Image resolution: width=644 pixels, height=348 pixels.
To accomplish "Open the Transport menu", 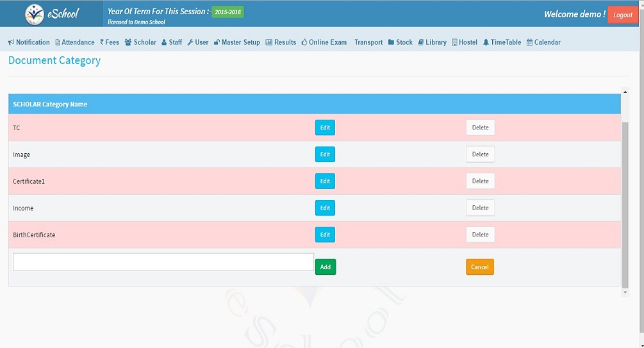I will click(368, 42).
